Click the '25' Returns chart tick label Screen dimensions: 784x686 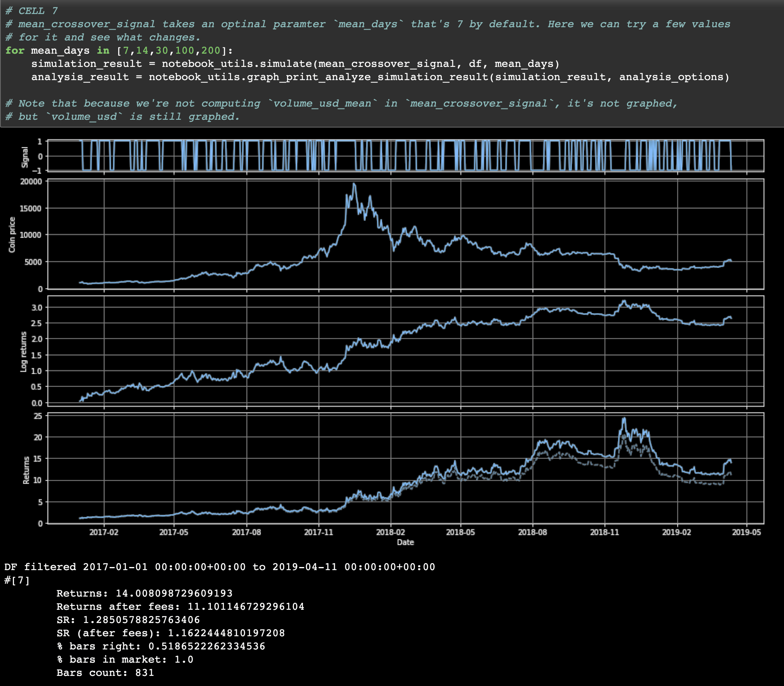tap(38, 416)
